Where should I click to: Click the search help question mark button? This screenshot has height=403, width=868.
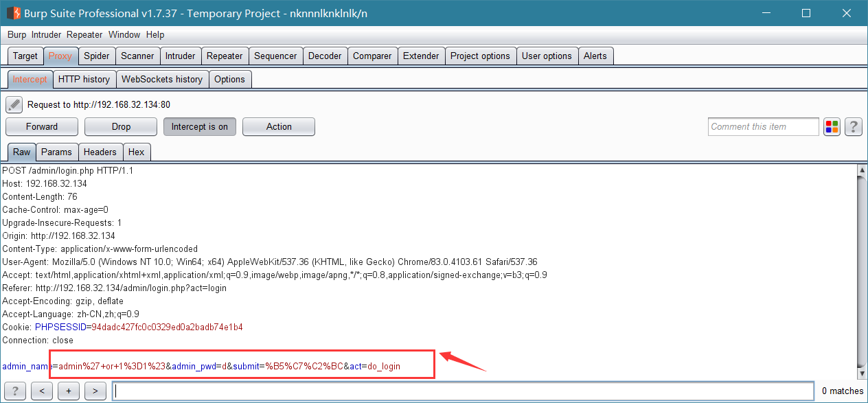[x=14, y=391]
